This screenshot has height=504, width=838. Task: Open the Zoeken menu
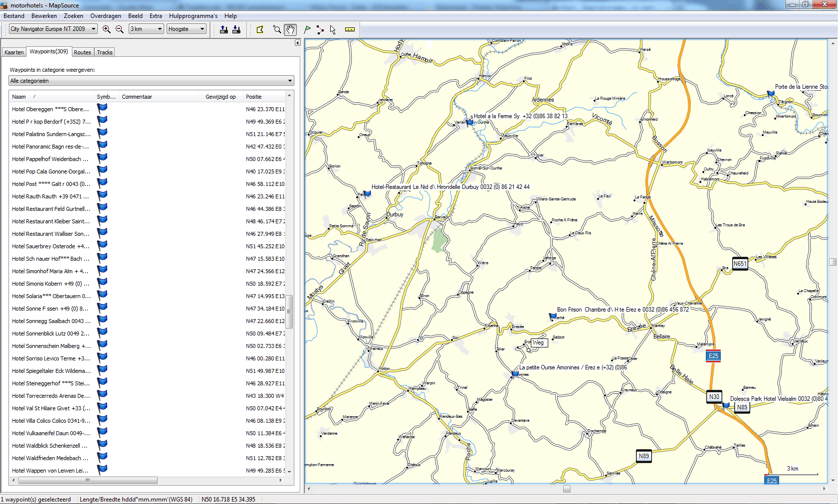point(73,16)
